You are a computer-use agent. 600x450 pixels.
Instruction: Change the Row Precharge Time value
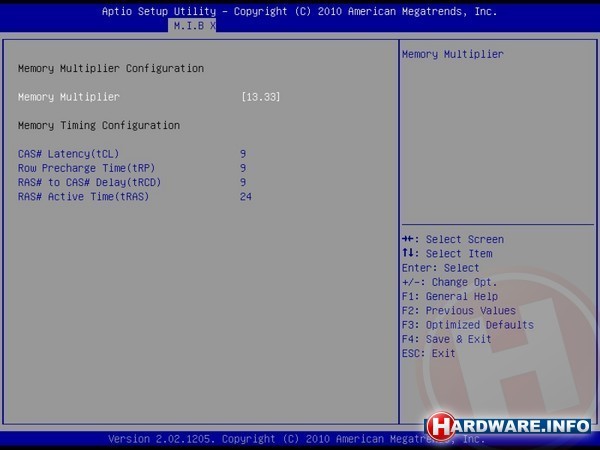point(243,168)
